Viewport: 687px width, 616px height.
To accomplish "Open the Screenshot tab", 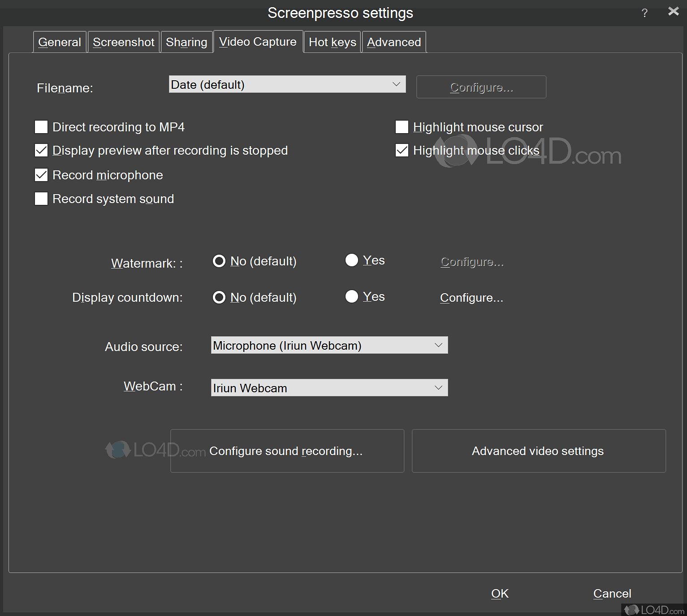I will pos(123,42).
